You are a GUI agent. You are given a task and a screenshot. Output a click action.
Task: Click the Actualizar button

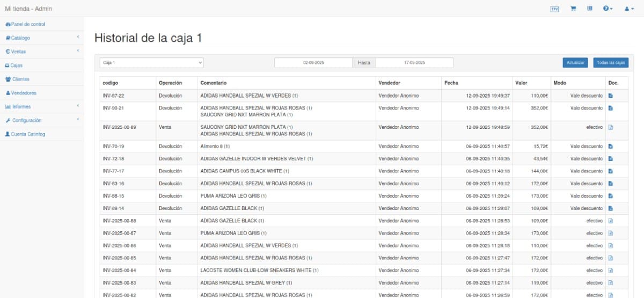[x=575, y=63]
